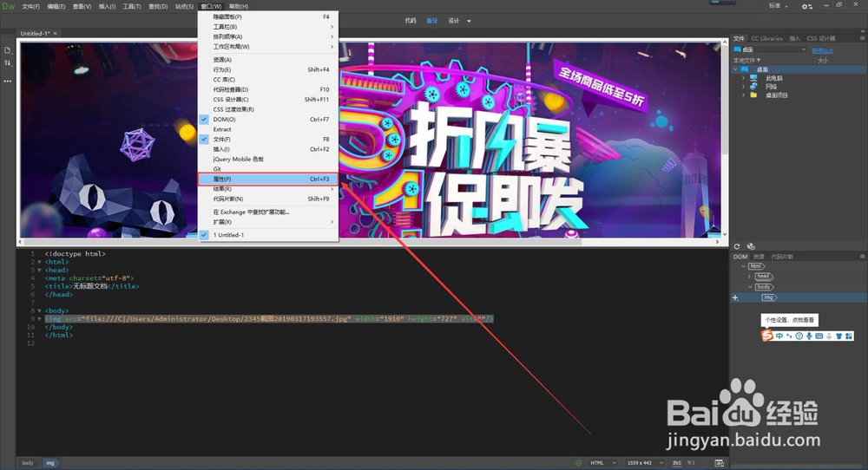The width and height of the screenshot is (868, 470).
Task: Collapse the html node in the DOM panel
Action: tap(744, 266)
